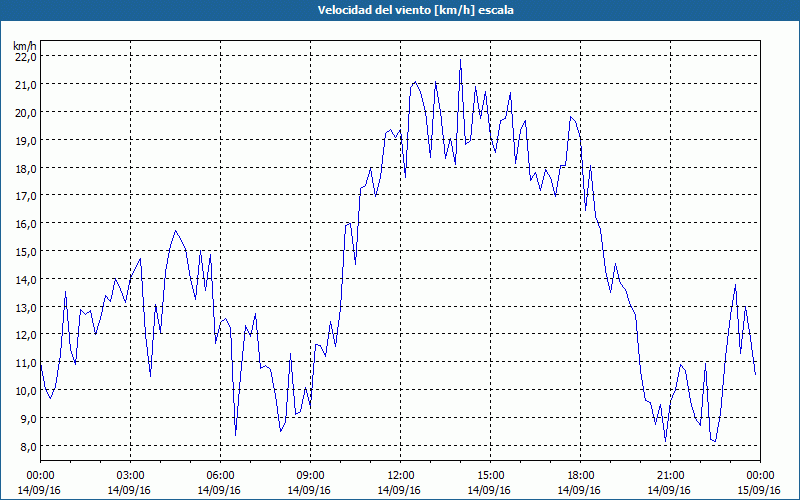Click the 15,0 y-axis value
Viewport: 800px width, 500px height.
(25, 252)
